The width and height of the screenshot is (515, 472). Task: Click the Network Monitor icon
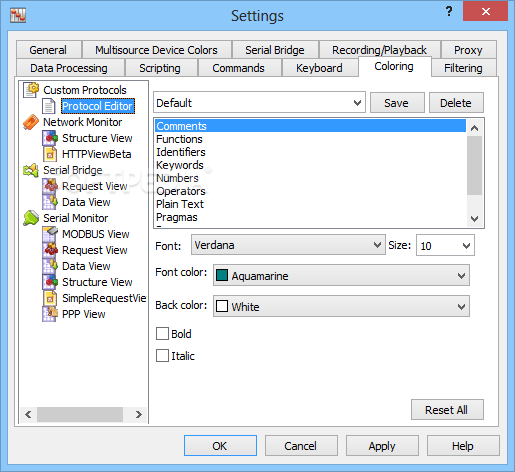click(x=31, y=122)
